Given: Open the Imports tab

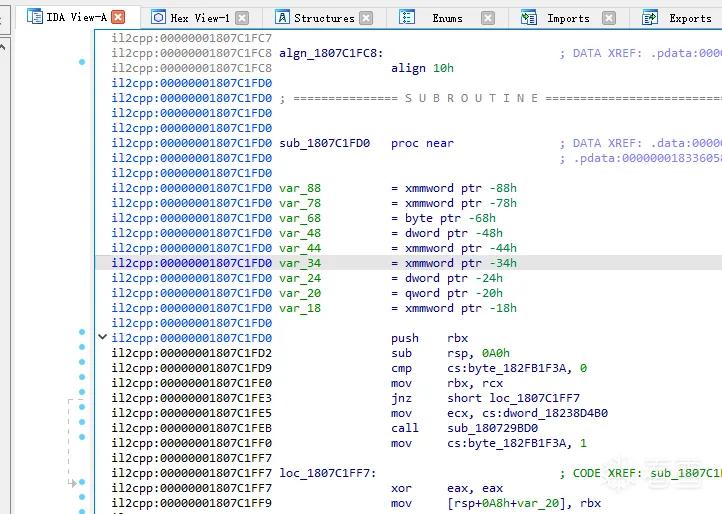Looking at the screenshot, I should point(568,18).
